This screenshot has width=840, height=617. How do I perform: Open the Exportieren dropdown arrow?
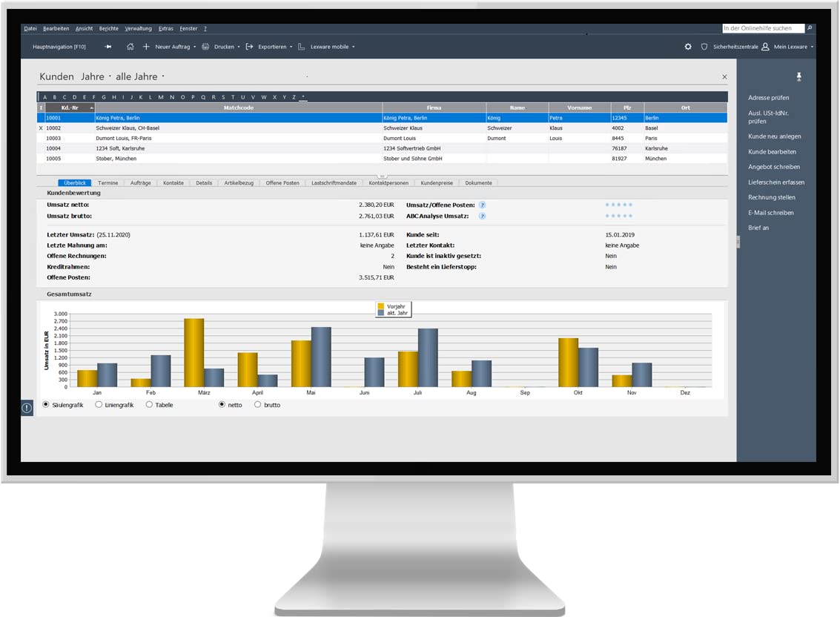(x=291, y=47)
